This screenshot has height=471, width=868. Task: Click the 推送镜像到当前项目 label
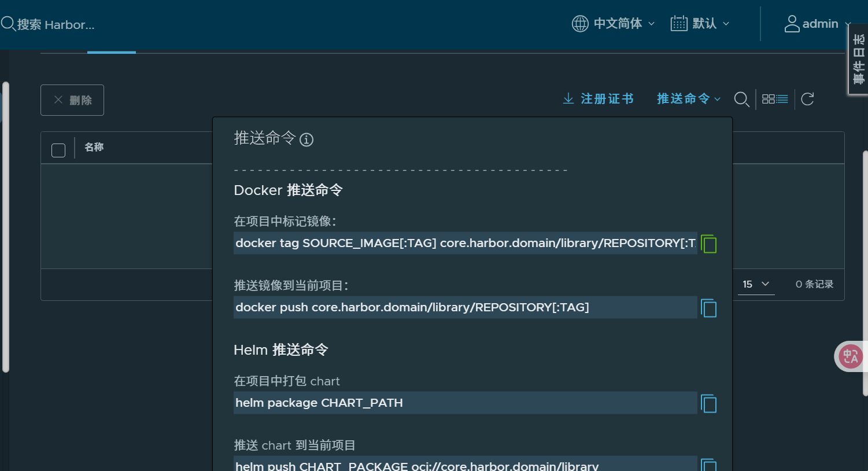291,285
